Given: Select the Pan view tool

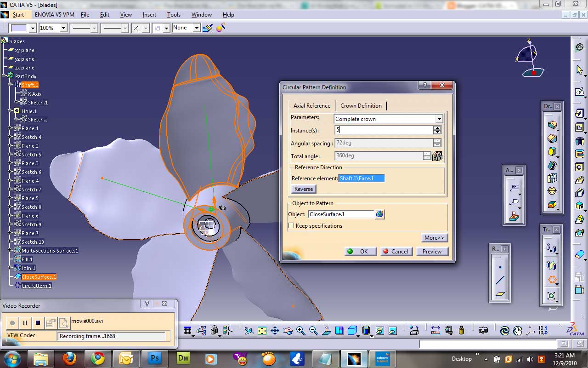Looking at the screenshot, I should coord(275,330).
